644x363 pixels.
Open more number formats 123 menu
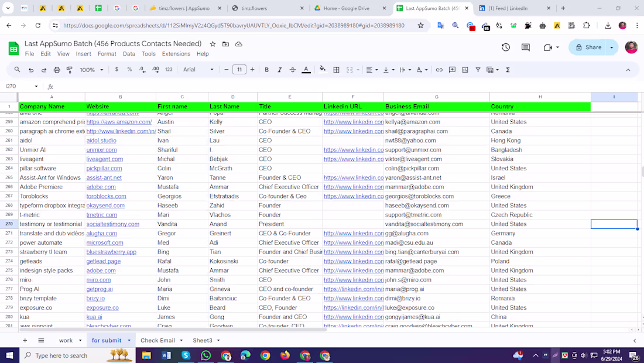pos(169,70)
